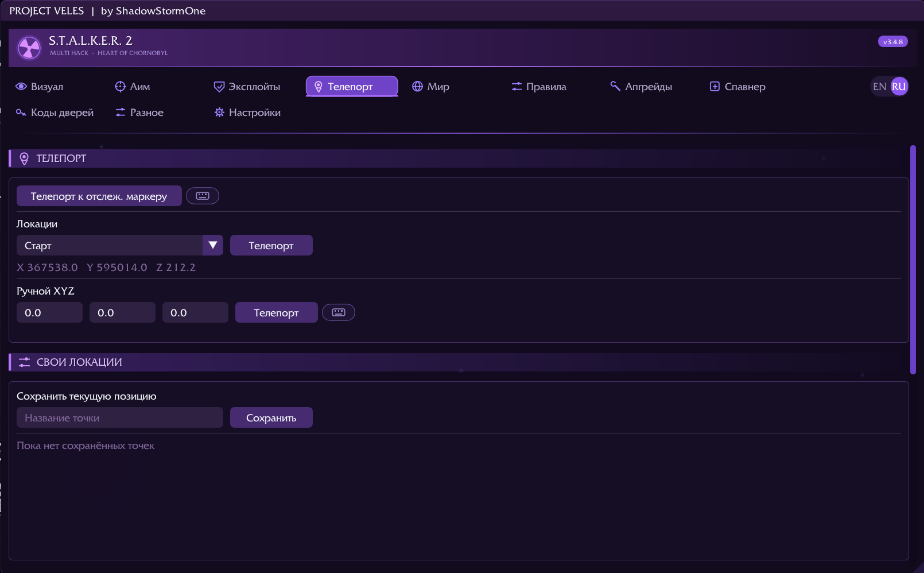Image resolution: width=924 pixels, height=573 pixels.
Task: Open the Апгрейды tab
Action: coord(641,87)
